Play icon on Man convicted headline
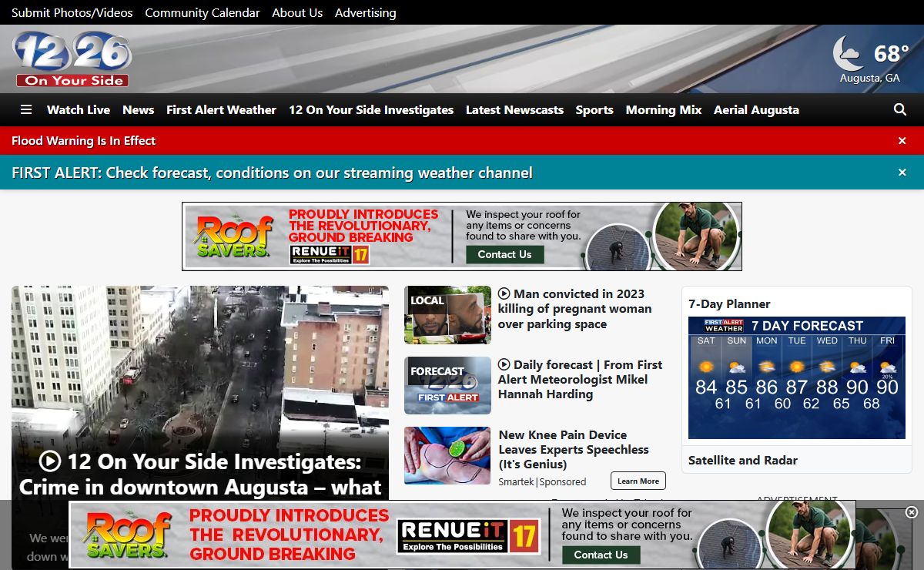 point(504,293)
